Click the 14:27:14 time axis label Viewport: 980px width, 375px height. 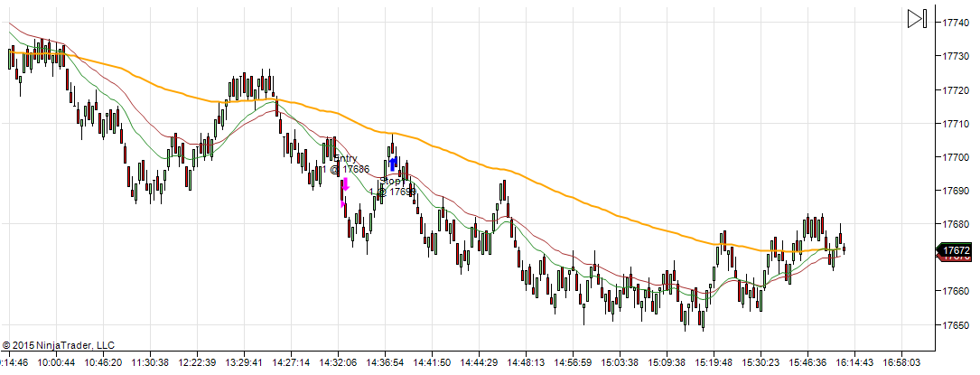[x=291, y=362]
